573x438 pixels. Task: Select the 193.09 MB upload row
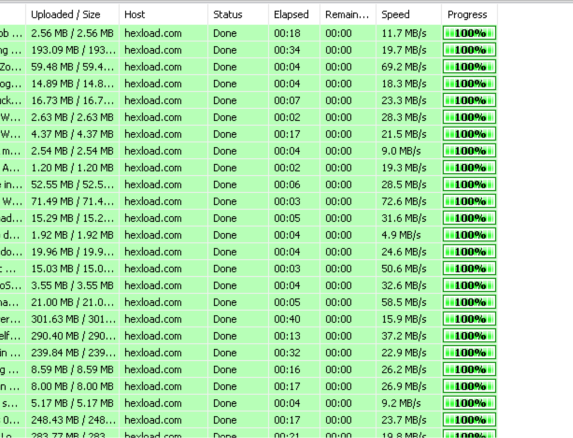tap(248, 50)
